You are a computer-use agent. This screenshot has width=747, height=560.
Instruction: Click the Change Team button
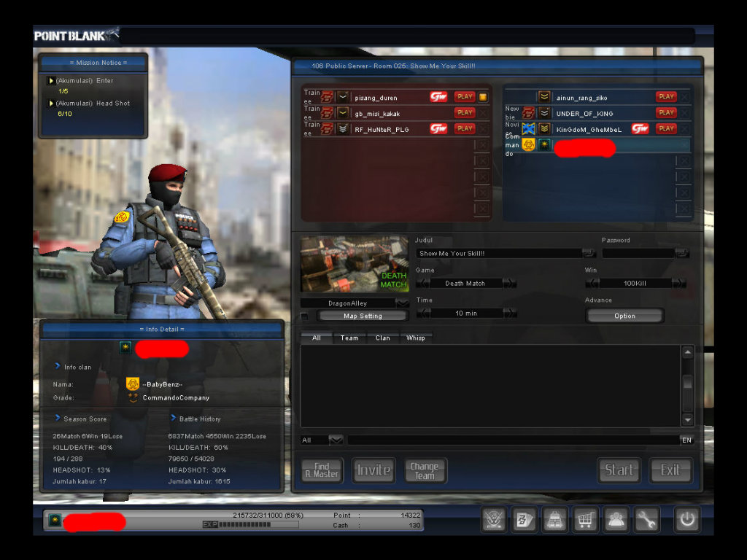tap(425, 470)
